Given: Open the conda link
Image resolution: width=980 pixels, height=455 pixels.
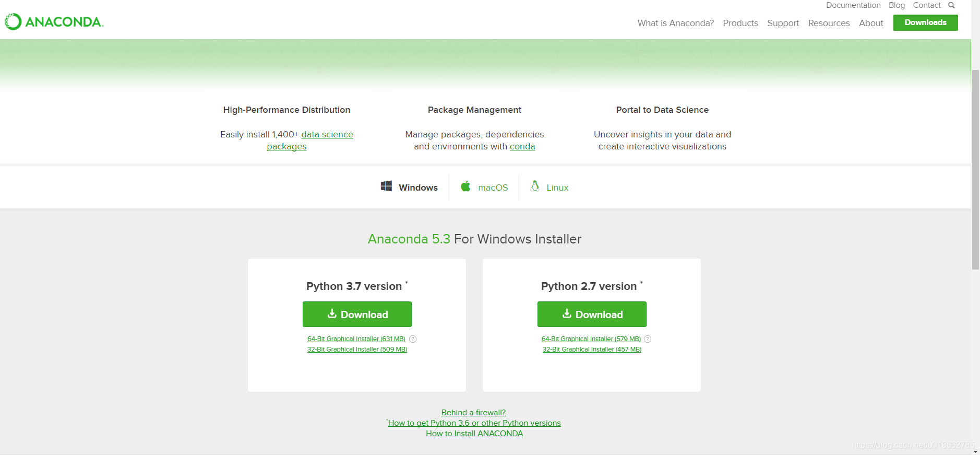Looking at the screenshot, I should pos(522,146).
